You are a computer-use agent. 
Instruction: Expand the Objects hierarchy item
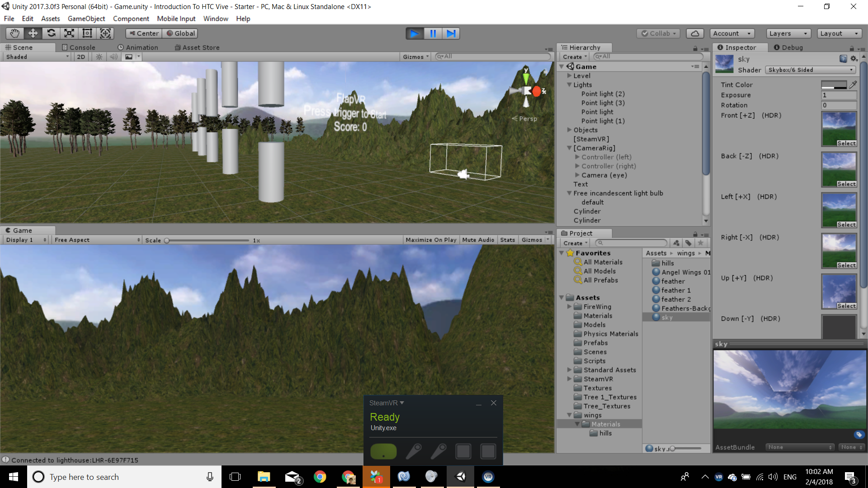tap(570, 130)
